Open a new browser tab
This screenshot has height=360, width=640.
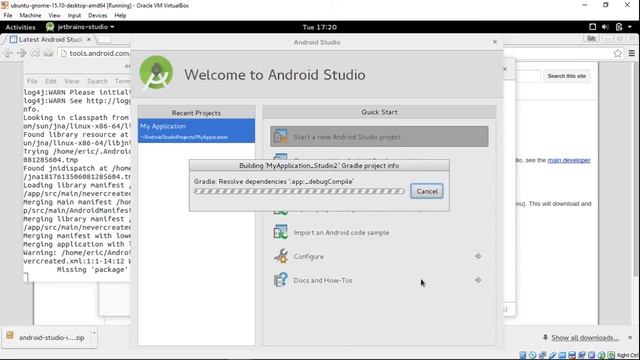[104, 40]
